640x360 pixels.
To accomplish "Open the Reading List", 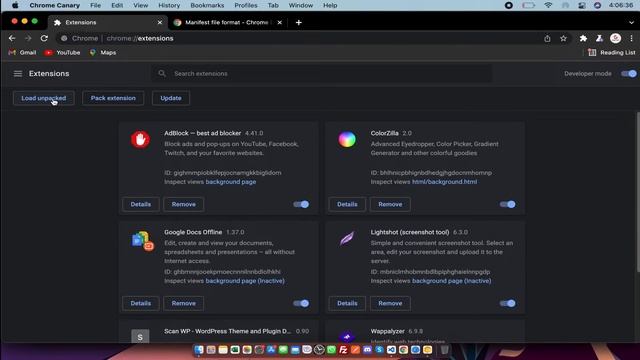I will coord(612,52).
